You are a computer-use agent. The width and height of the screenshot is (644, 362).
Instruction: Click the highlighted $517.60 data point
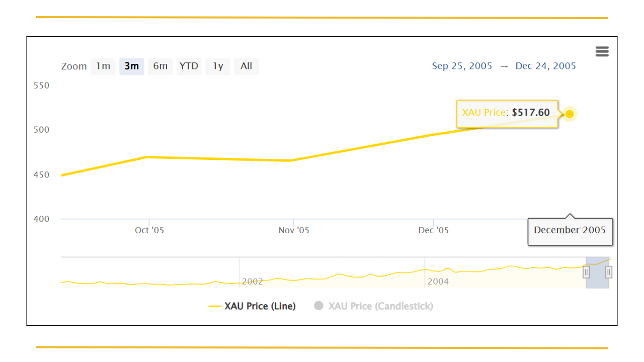pyautogui.click(x=570, y=114)
